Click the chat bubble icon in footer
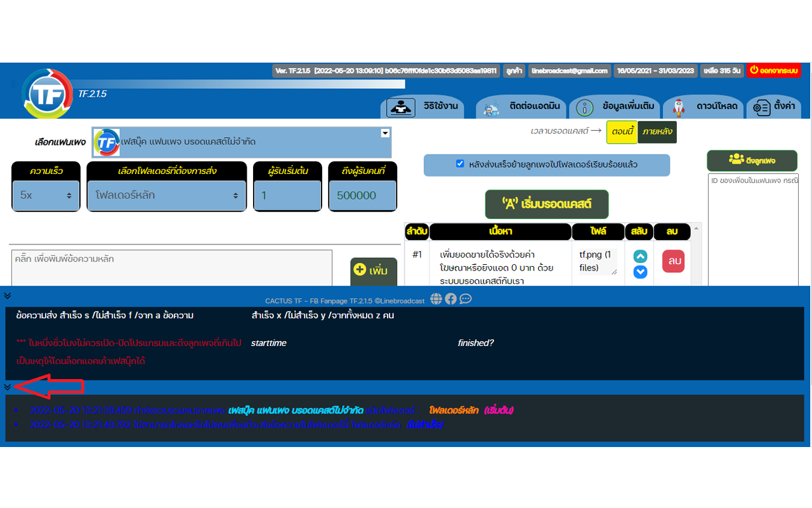The width and height of the screenshot is (812, 508). (x=466, y=299)
